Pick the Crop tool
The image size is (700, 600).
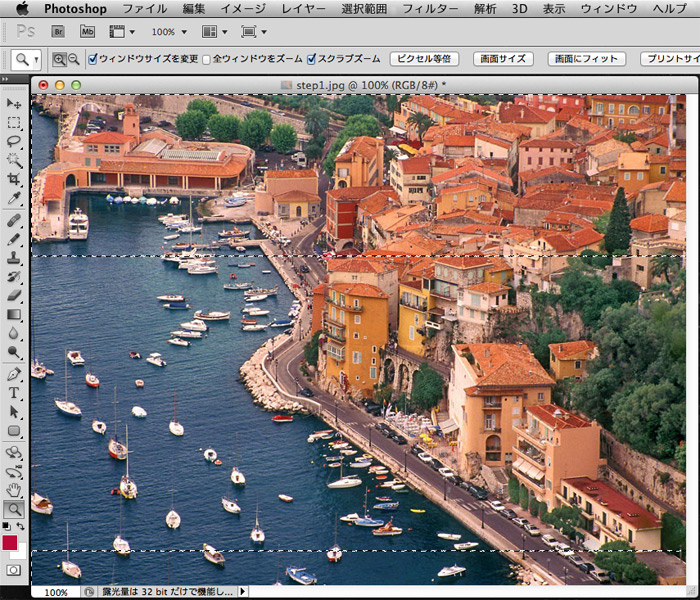click(x=14, y=180)
